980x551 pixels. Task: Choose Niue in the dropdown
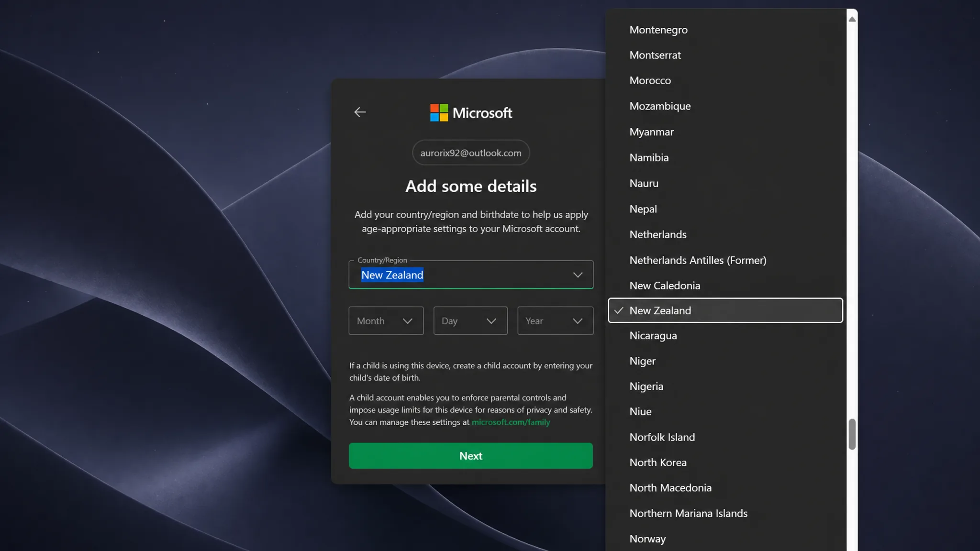coord(725,412)
